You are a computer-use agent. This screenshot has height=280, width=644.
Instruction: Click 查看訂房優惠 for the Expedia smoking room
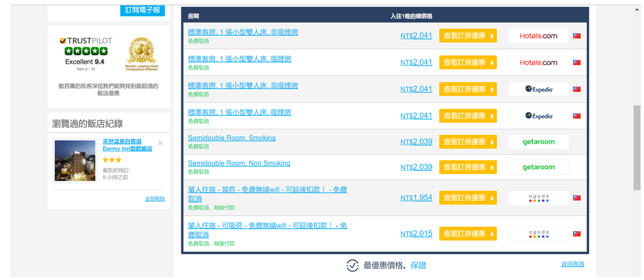pos(468,116)
